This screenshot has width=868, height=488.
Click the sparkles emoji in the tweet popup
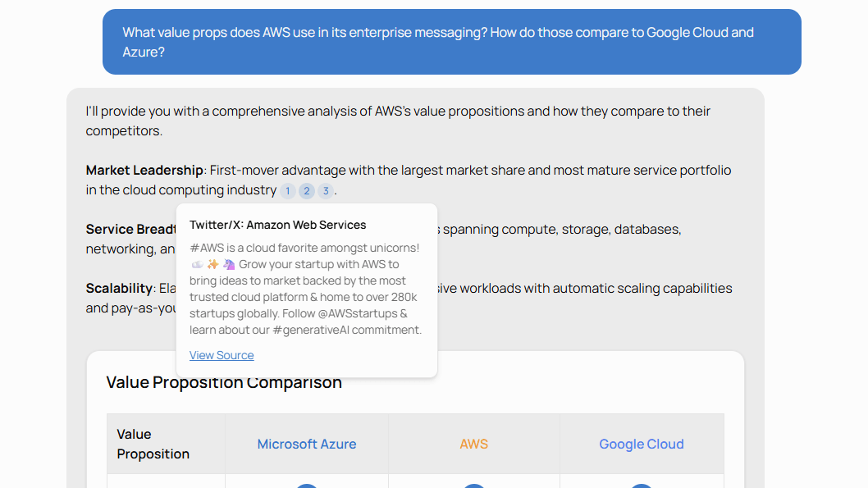click(212, 264)
